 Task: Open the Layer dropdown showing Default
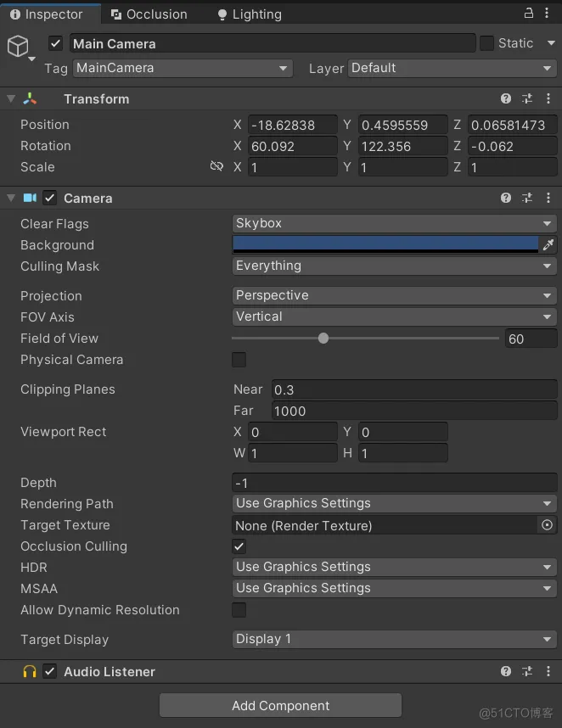pos(452,68)
